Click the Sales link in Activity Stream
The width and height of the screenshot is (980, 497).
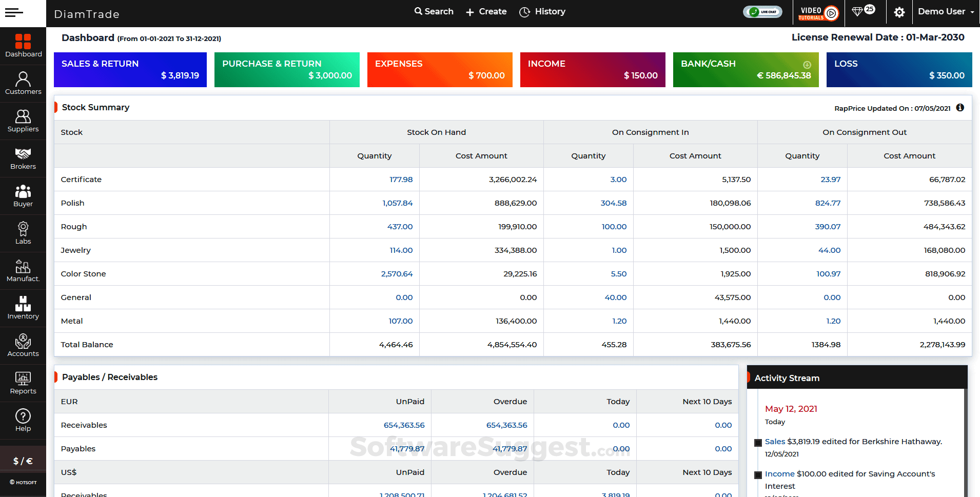pos(775,441)
